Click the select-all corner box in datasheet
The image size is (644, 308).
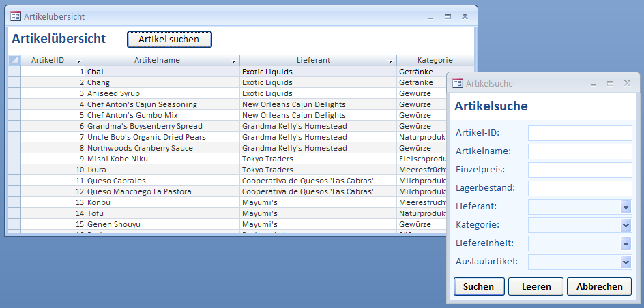(x=14, y=61)
